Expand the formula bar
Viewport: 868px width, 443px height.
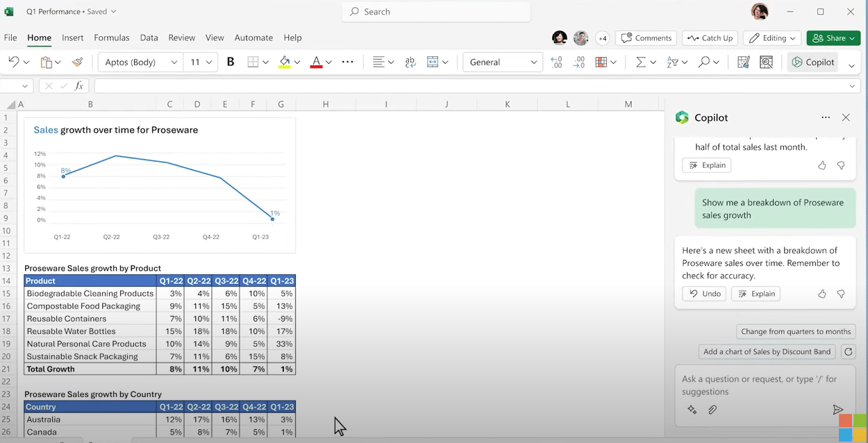852,86
